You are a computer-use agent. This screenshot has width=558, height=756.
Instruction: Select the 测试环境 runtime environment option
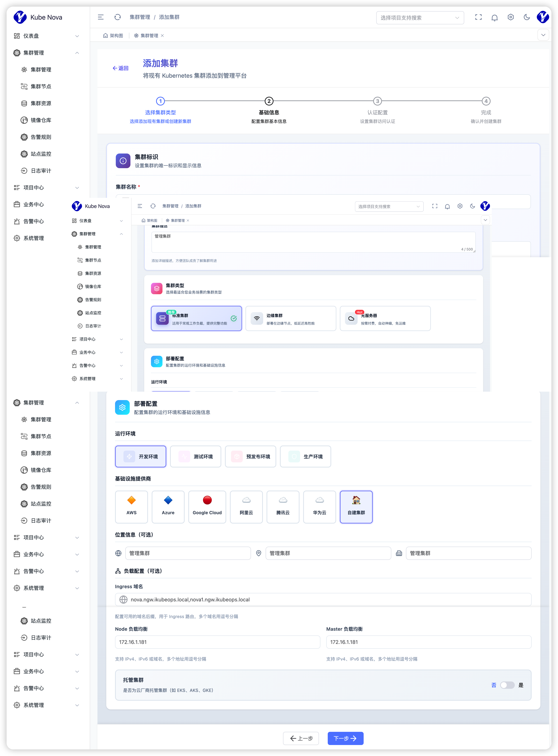click(196, 456)
